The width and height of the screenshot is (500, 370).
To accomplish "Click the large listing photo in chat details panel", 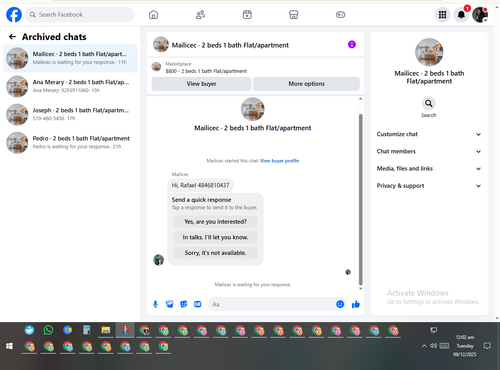I will click(429, 52).
